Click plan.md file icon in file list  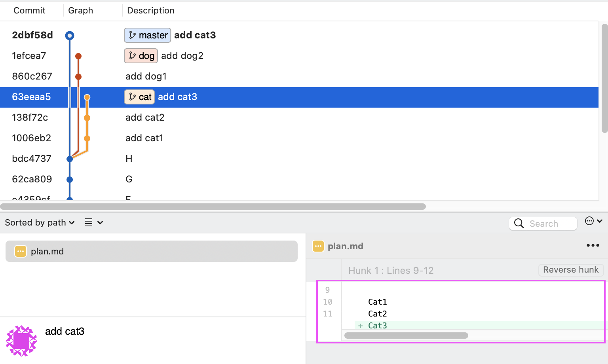[21, 251]
